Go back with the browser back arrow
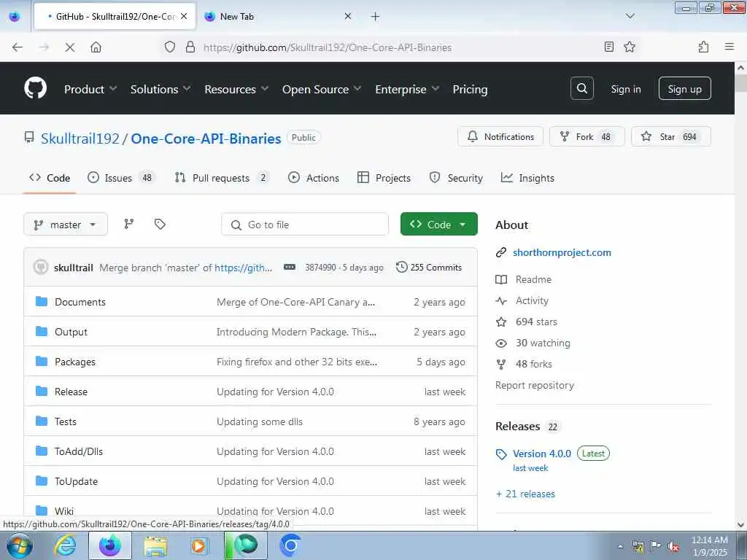The height and width of the screenshot is (560, 747). pos(18,47)
